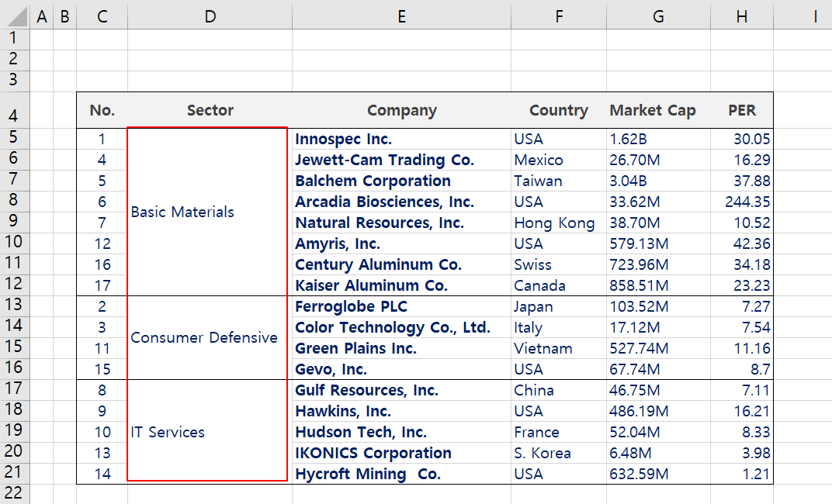Click the No. cell with value 17
The width and height of the screenshot is (832, 504).
click(102, 285)
